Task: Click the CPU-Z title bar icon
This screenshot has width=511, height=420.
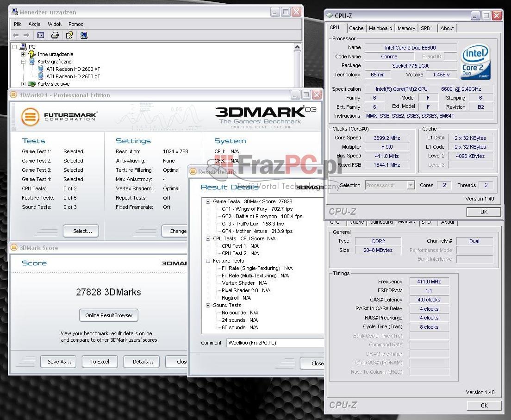Action: point(330,15)
